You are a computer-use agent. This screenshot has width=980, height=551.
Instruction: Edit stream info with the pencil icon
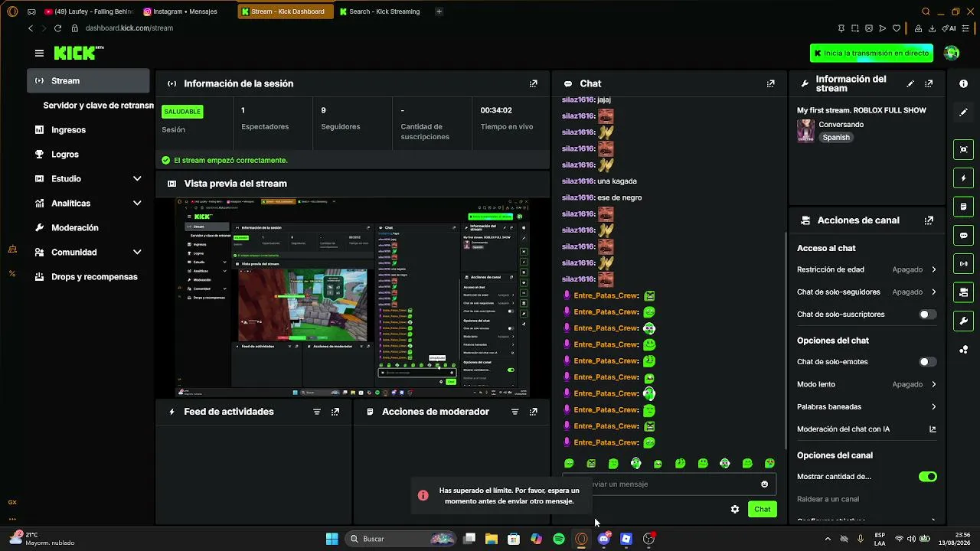[910, 83]
